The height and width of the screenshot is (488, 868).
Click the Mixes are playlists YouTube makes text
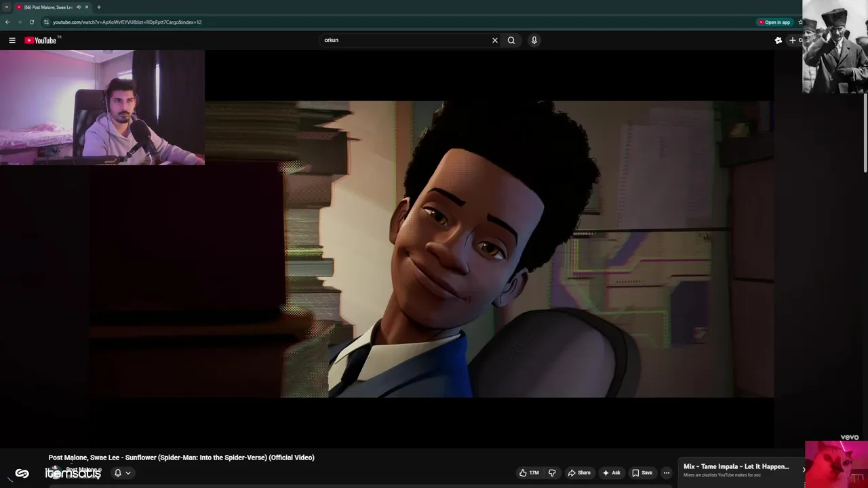tap(722, 475)
